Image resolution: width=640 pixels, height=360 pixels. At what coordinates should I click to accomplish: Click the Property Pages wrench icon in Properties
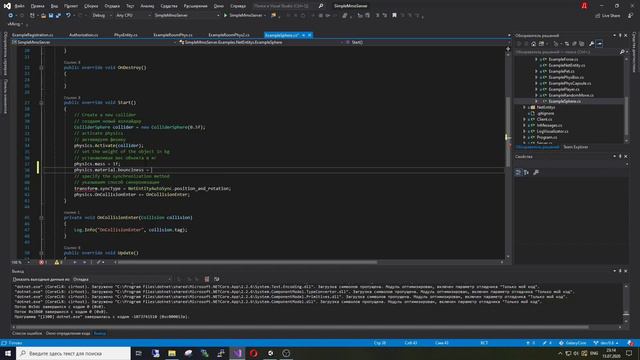pos(536,172)
